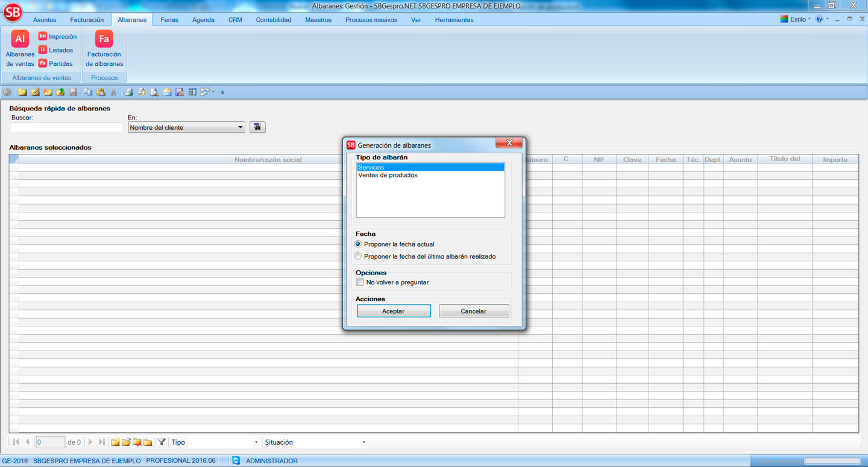Click the floppy disk save icon
868x467 pixels.
[73, 92]
